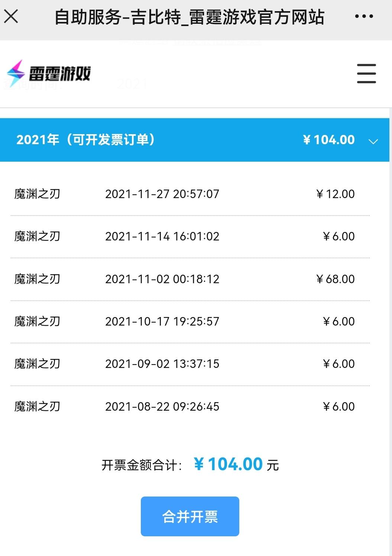The height and width of the screenshot is (556, 392).
Task: Tap the 雷霆游戏 logo
Action: (x=49, y=73)
